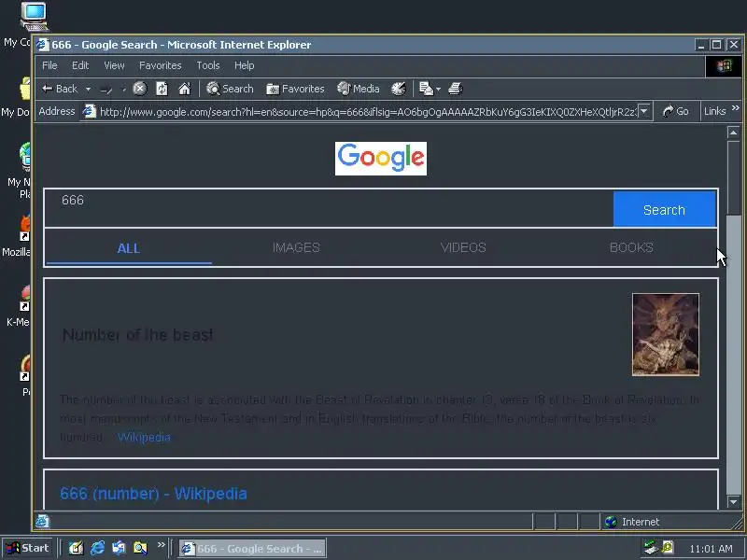Open the File menu
The height and width of the screenshot is (560, 747).
click(49, 65)
